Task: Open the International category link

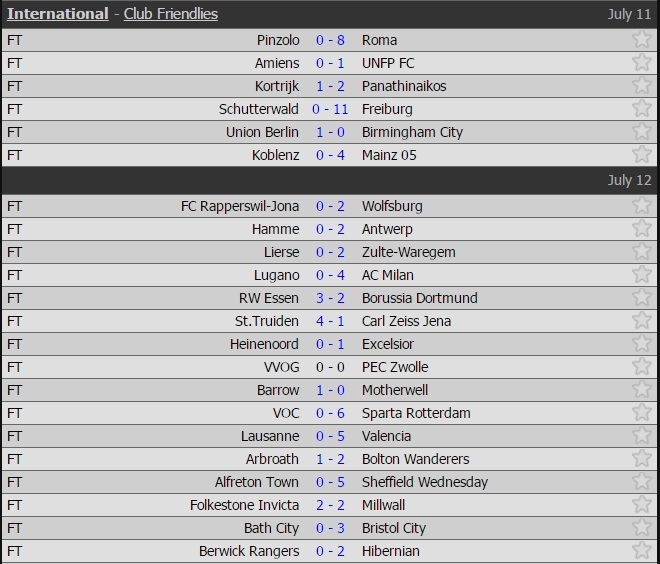Action: pyautogui.click(x=57, y=14)
